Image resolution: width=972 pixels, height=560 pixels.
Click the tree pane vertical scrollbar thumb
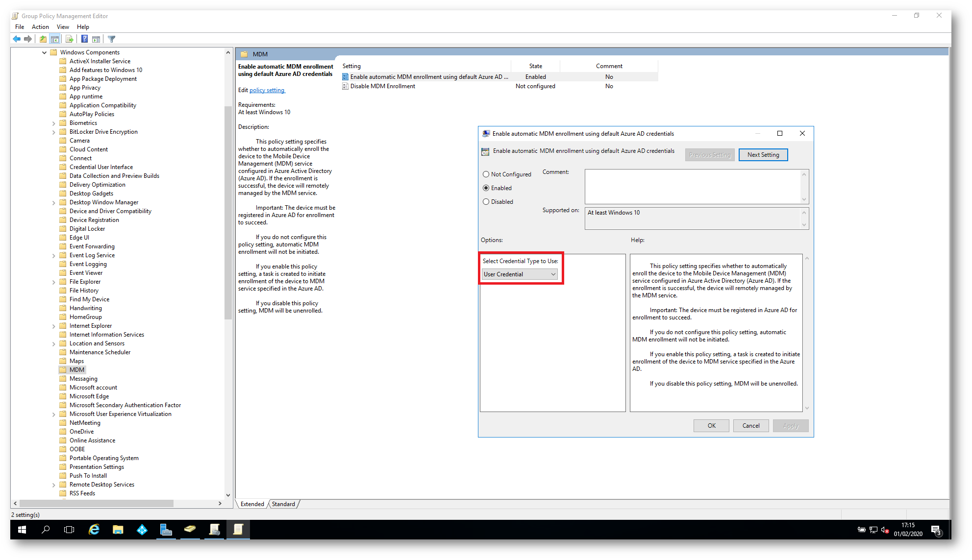tap(228, 212)
